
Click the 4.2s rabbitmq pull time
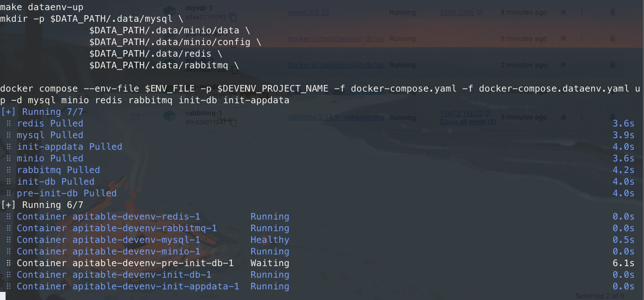click(623, 170)
